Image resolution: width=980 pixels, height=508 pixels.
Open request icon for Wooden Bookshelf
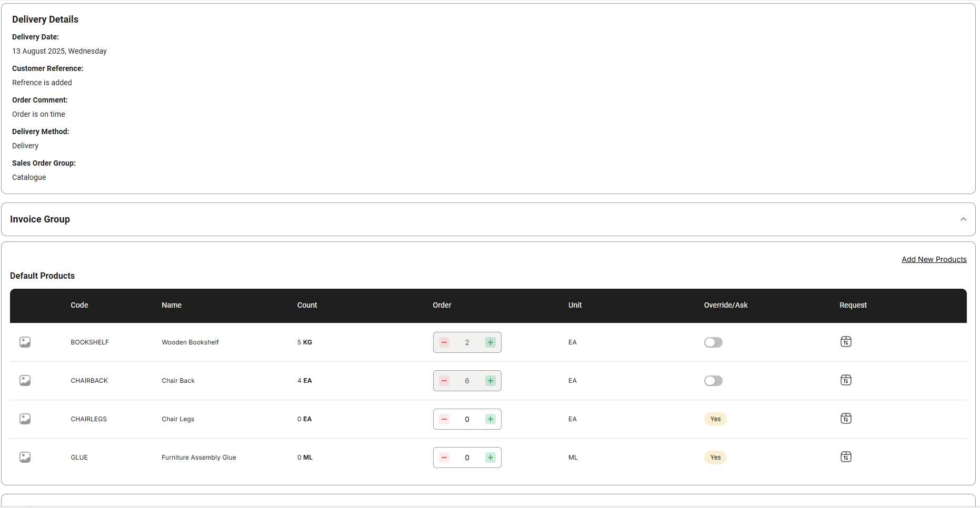[846, 342]
